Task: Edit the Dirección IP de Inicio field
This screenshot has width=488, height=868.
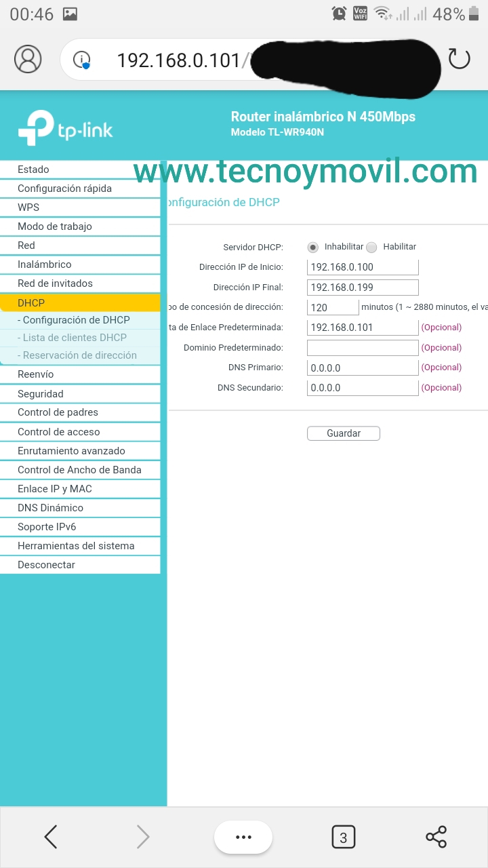Action: pyautogui.click(x=363, y=267)
